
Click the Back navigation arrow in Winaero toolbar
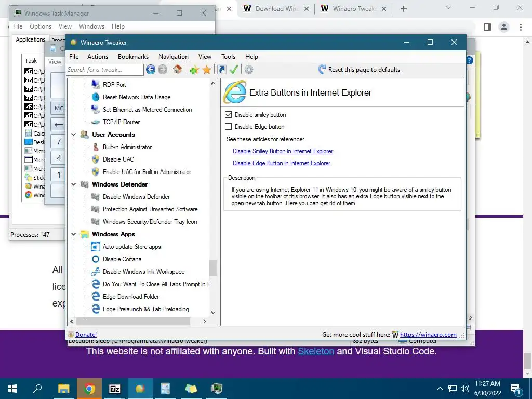[x=151, y=70]
